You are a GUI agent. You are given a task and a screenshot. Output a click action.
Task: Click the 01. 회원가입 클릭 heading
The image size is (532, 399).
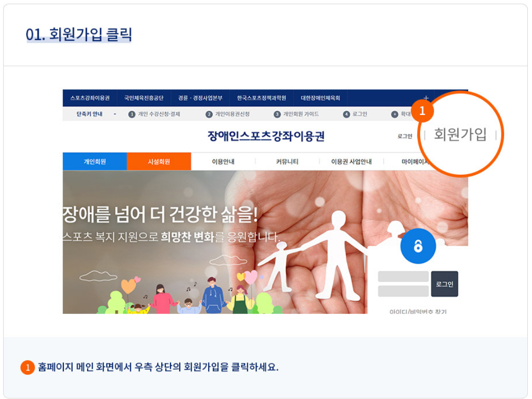click(x=79, y=35)
